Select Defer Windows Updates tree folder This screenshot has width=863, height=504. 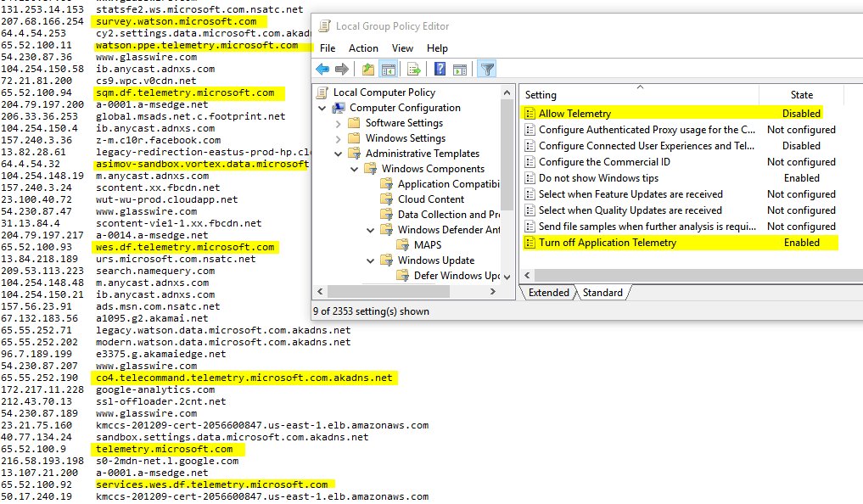pos(457,276)
